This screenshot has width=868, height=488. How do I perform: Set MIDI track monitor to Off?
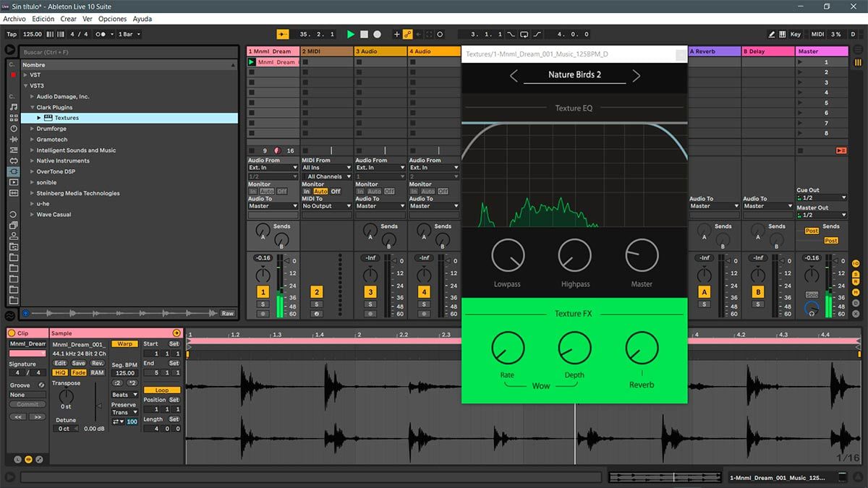336,192
